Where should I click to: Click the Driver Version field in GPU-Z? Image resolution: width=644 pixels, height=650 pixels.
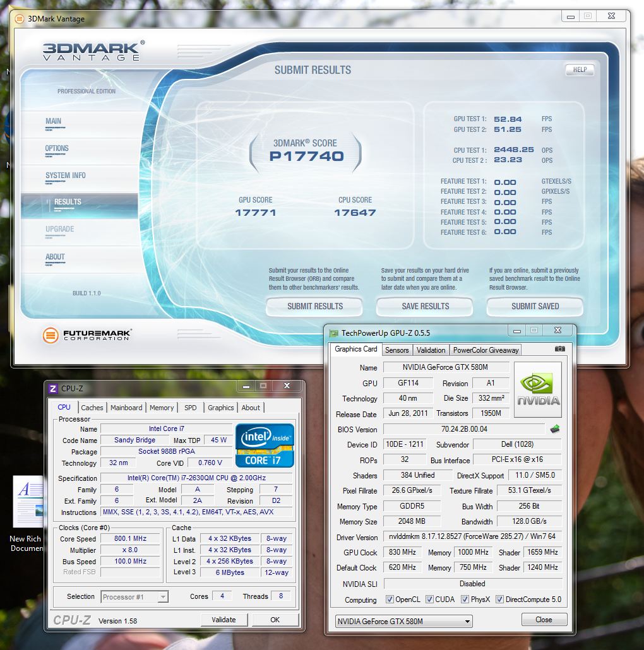click(472, 536)
